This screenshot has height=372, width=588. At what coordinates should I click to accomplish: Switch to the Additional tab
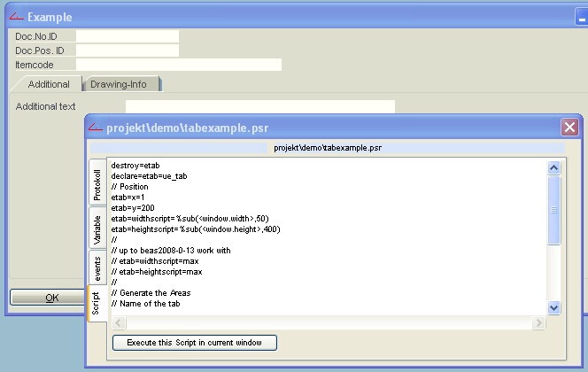click(48, 84)
